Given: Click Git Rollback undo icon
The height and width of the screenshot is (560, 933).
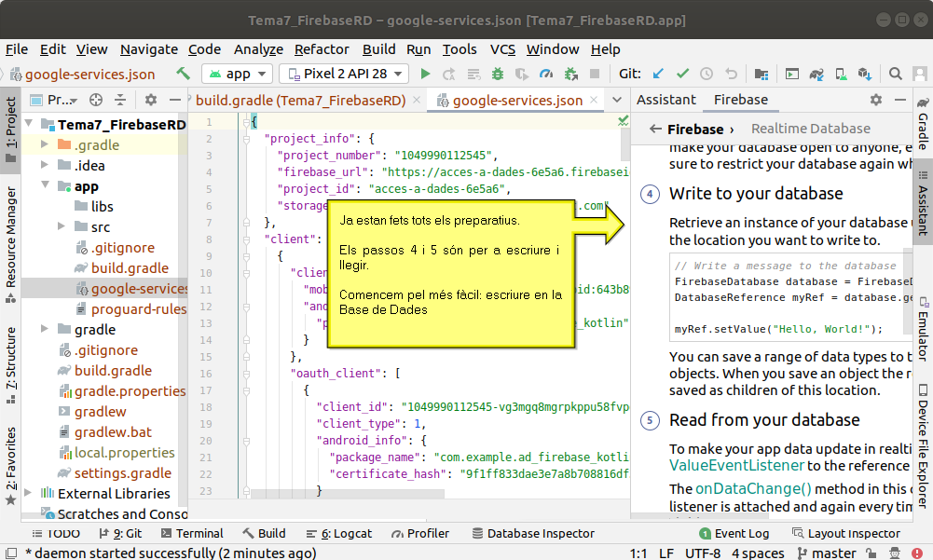Looking at the screenshot, I should tap(731, 74).
